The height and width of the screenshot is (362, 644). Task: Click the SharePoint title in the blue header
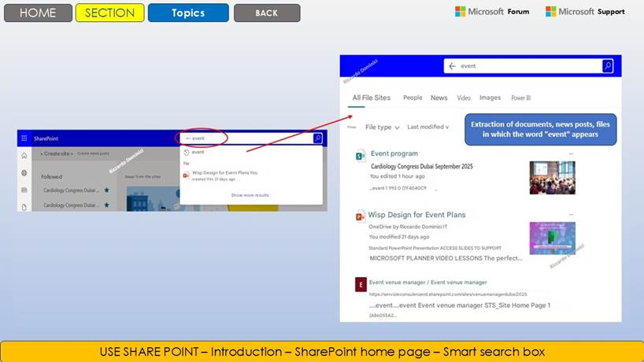46,139
